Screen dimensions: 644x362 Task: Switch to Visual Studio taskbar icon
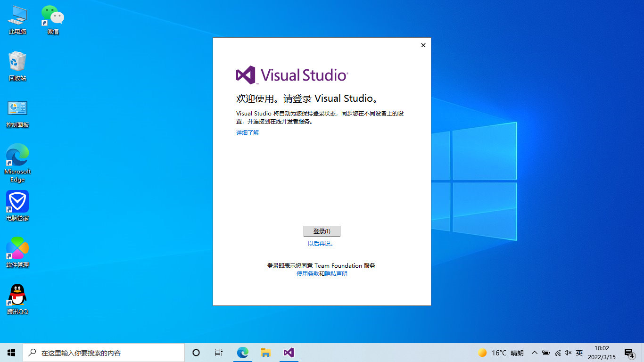point(289,353)
